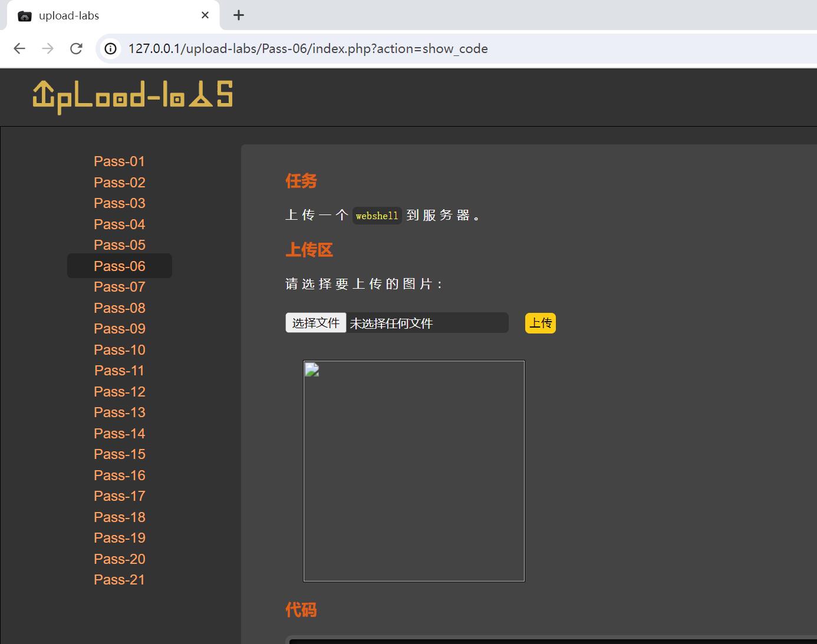Click the 未选择任何文件 file status text
Screen dimensions: 817x644
391,323
